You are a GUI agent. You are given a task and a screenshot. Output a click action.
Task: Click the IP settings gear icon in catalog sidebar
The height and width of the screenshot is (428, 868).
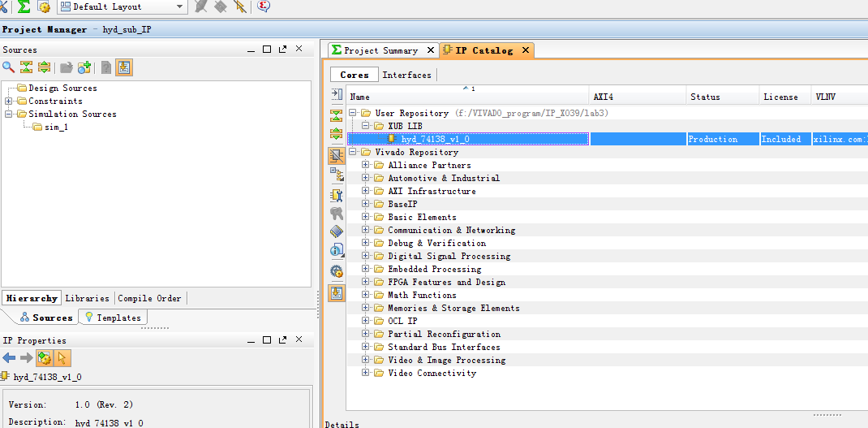[337, 272]
